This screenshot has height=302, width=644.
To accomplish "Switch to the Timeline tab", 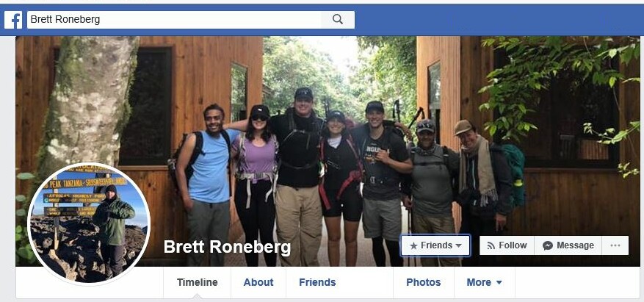I will [x=197, y=282].
